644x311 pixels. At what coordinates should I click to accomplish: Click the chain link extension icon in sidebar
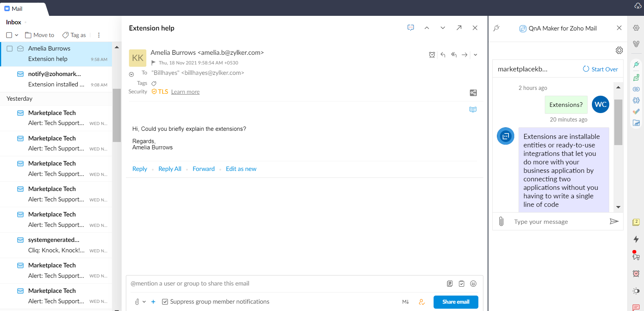(636, 89)
